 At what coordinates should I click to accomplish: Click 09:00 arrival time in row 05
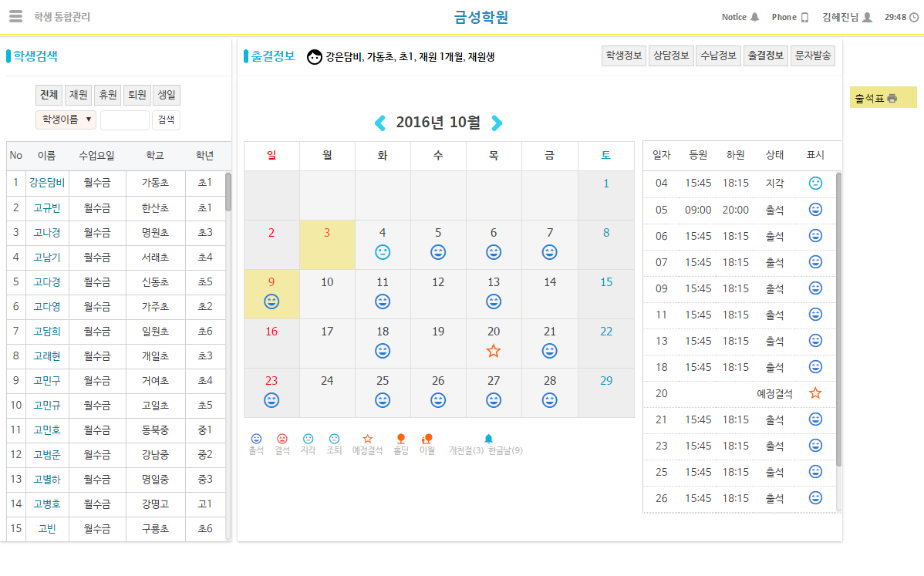(698, 210)
